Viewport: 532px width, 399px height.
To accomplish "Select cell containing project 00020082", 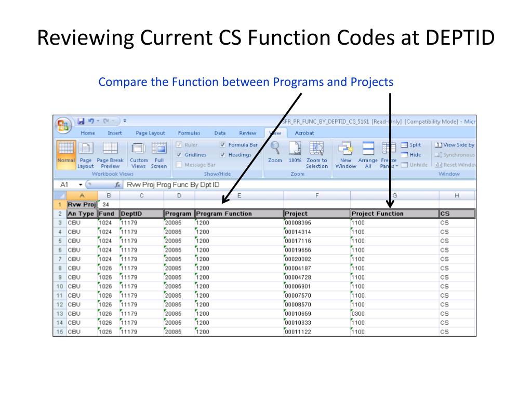I will click(316, 259).
